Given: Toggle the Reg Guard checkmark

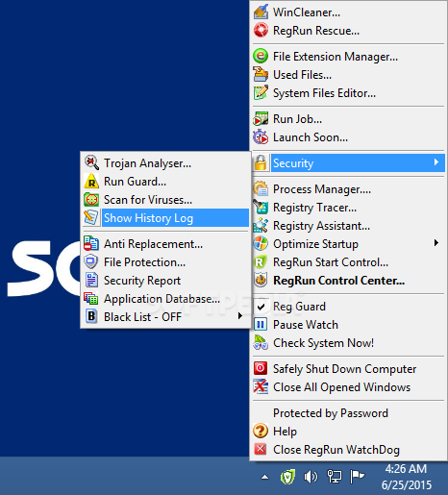Looking at the screenshot, I should 261,307.
